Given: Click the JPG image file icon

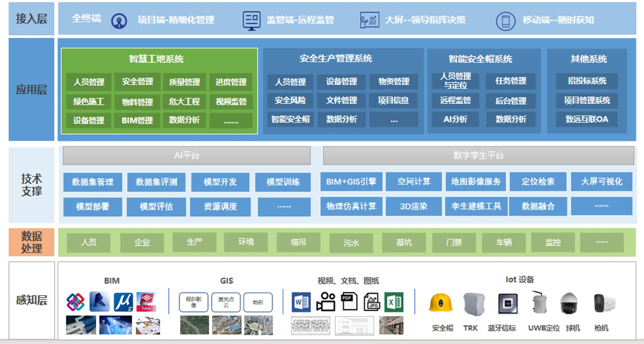Looking at the screenshot, I should 372,301.
